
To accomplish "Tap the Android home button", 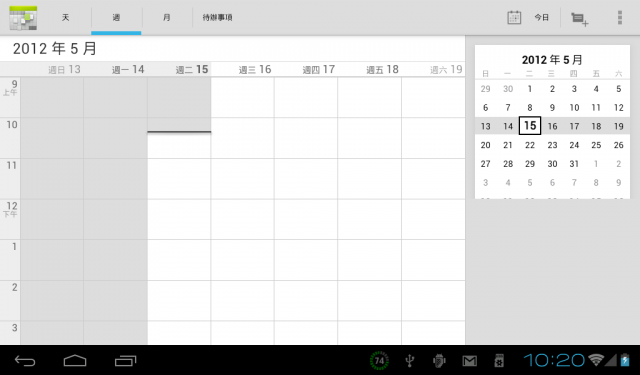I will click(75, 361).
